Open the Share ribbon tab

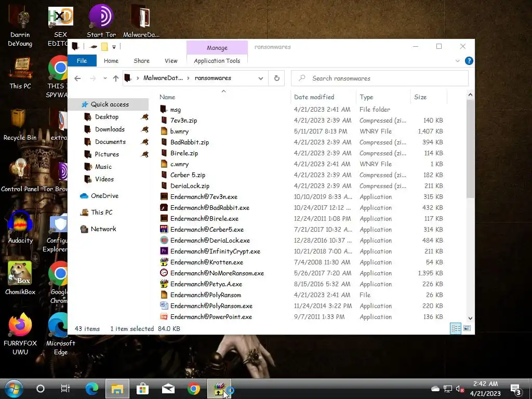coord(141,61)
